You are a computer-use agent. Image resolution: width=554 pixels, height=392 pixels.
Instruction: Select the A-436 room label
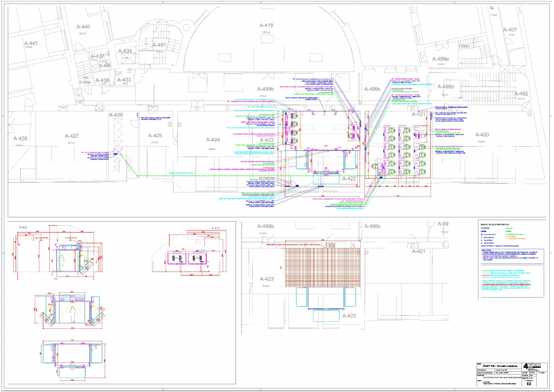tap(102, 80)
